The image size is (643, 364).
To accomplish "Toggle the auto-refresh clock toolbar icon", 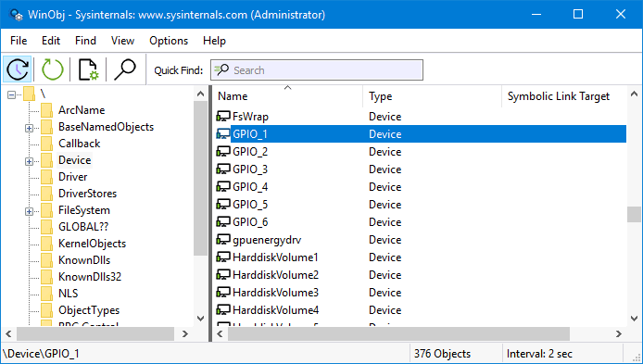I will click(18, 69).
